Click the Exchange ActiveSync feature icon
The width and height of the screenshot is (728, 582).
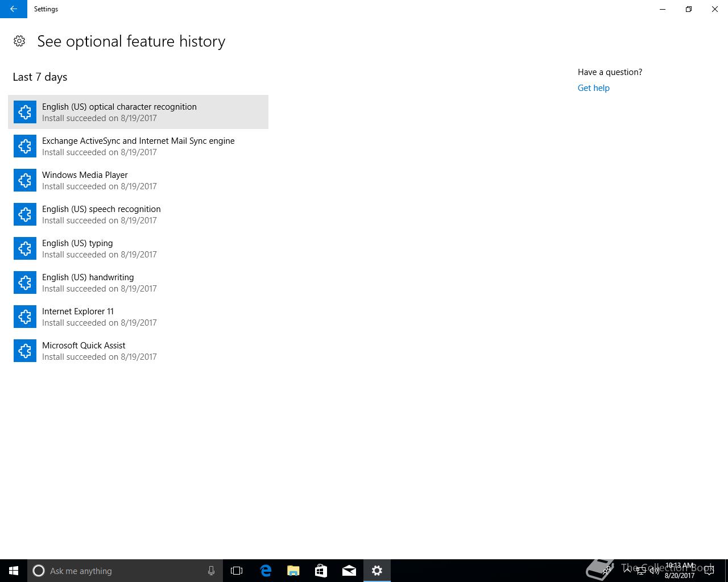[x=25, y=146]
